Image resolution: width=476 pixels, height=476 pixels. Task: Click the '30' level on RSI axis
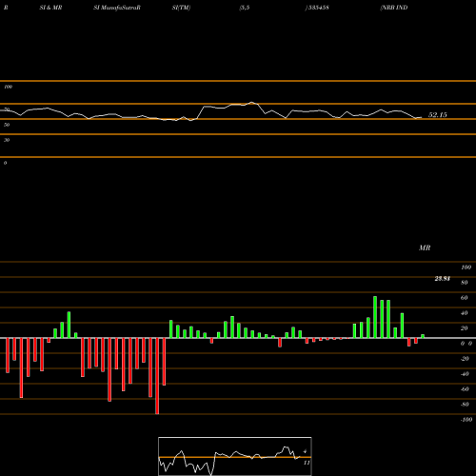point(7,140)
